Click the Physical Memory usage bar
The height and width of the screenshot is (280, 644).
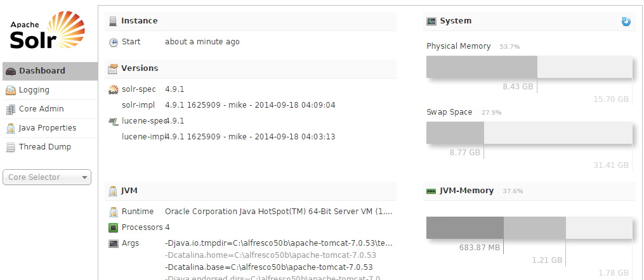[x=529, y=67]
